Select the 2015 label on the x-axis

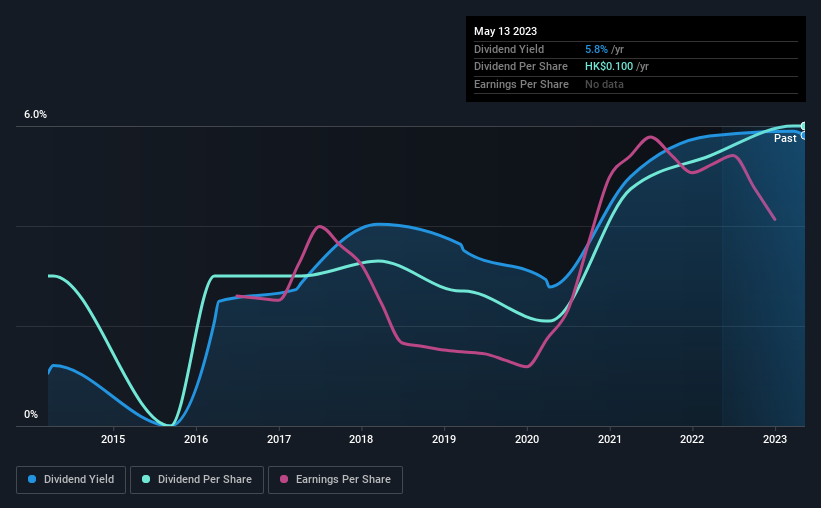pos(113,439)
